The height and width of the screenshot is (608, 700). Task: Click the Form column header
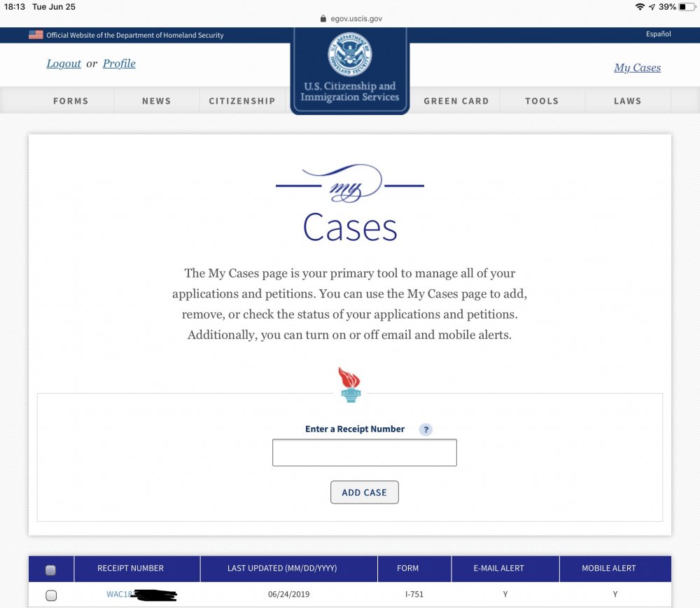407,568
